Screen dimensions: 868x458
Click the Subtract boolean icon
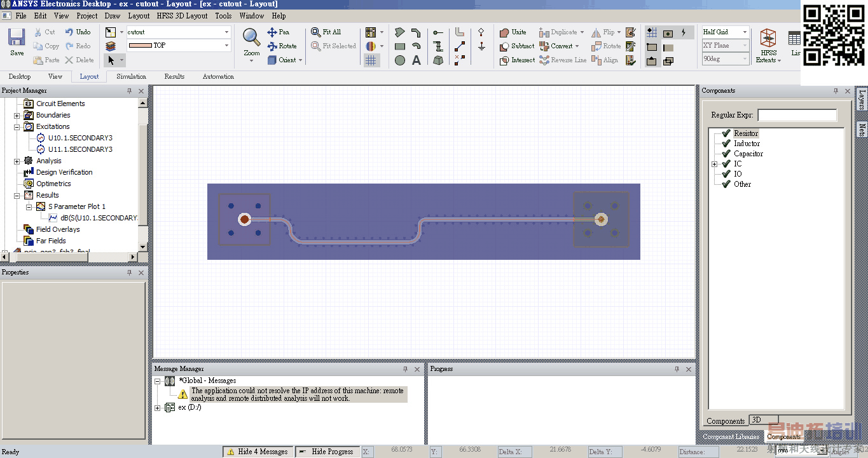[504, 46]
